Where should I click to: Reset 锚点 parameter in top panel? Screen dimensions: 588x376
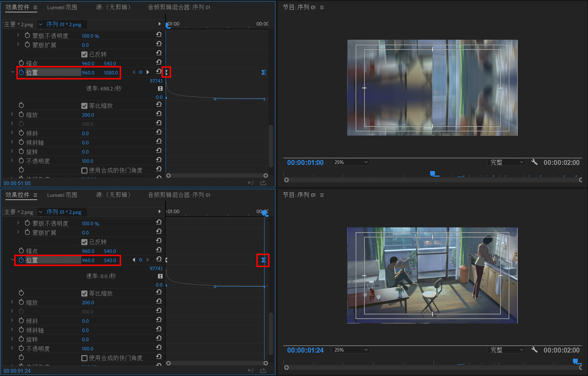coord(159,62)
